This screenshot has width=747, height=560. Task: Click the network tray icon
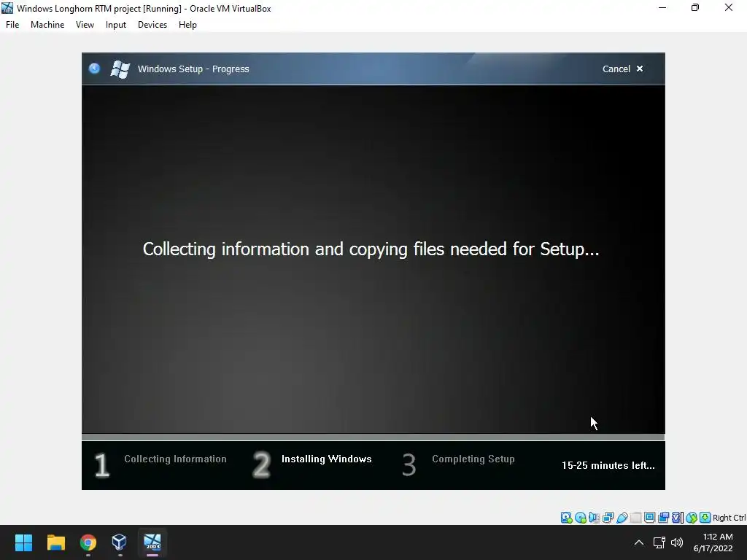[659, 542]
